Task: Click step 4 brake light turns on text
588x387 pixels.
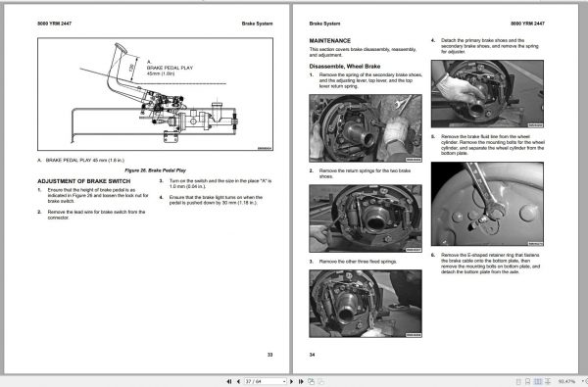Action: tap(216, 200)
